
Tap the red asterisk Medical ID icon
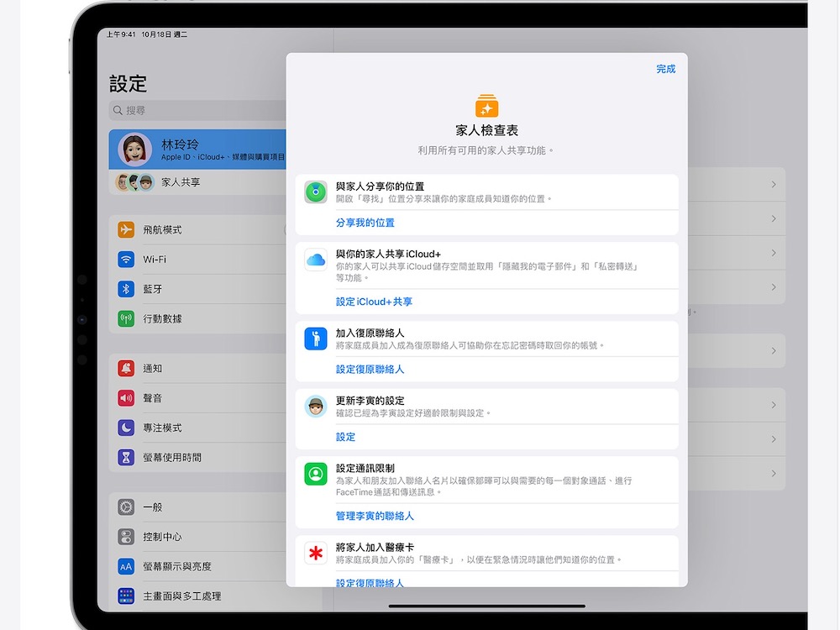[316, 553]
